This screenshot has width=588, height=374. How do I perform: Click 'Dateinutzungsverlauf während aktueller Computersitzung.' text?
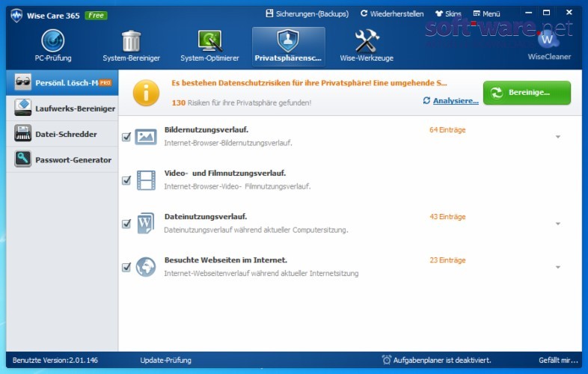coord(256,230)
